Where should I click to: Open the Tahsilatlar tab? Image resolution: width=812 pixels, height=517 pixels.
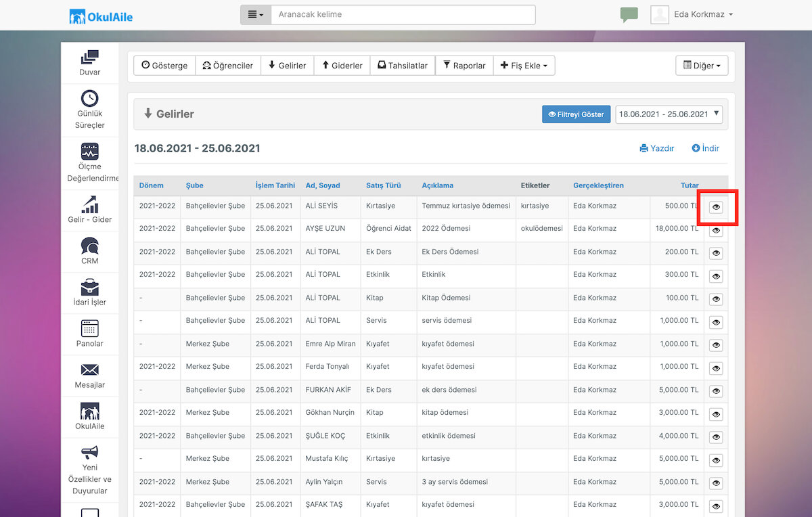coord(403,66)
